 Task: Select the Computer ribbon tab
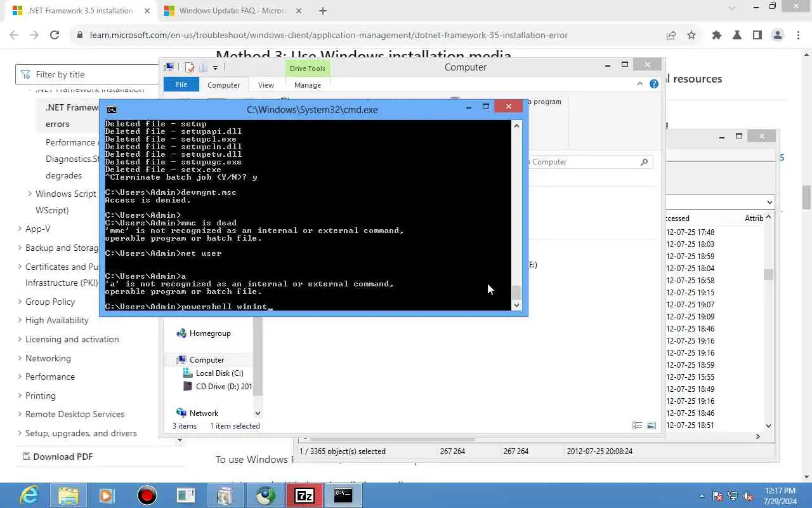(x=223, y=85)
